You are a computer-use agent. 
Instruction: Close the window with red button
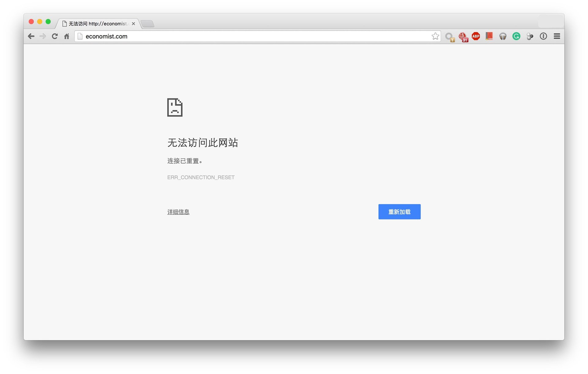pos(31,21)
